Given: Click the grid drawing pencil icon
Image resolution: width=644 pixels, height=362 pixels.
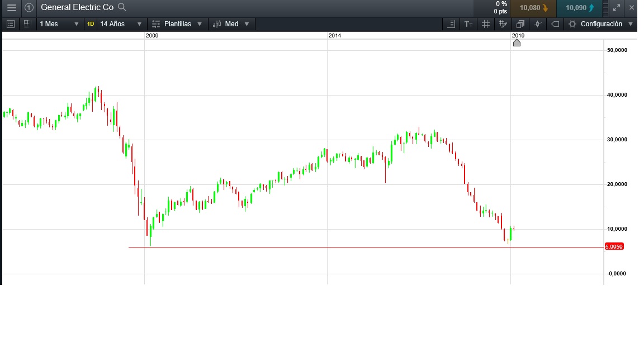Looking at the screenshot, I should pyautogui.click(x=503, y=24).
